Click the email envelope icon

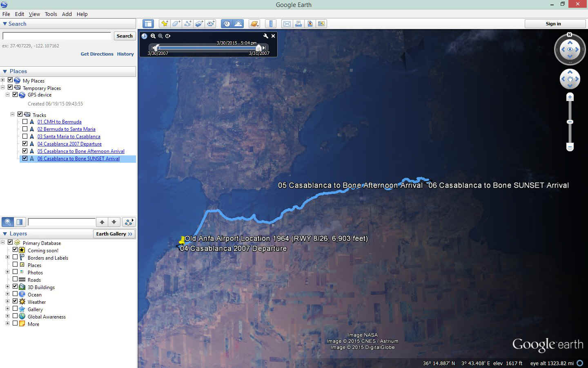(x=287, y=24)
